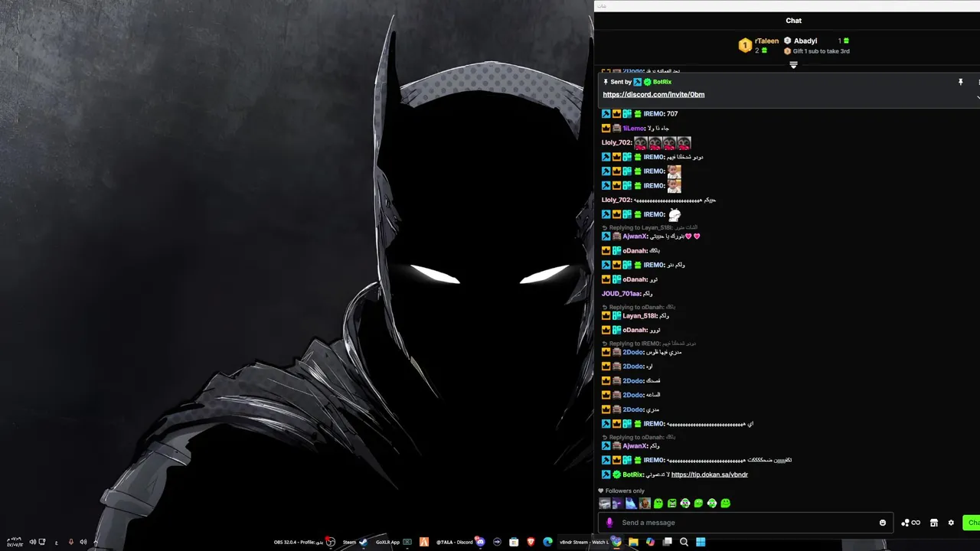Open the Windows Start button
Viewport: 980px width, 551px height.
click(x=701, y=542)
